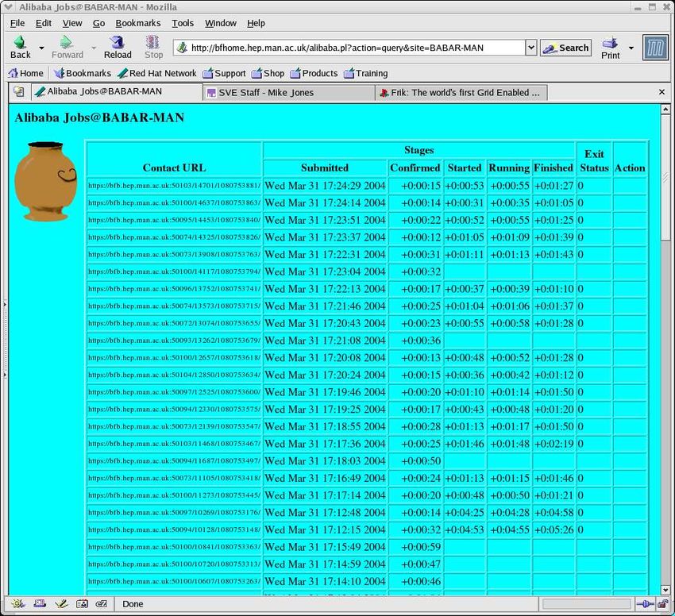The height and width of the screenshot is (616, 675).
Task: Go back with the Back arrow icon
Action: coord(20,42)
